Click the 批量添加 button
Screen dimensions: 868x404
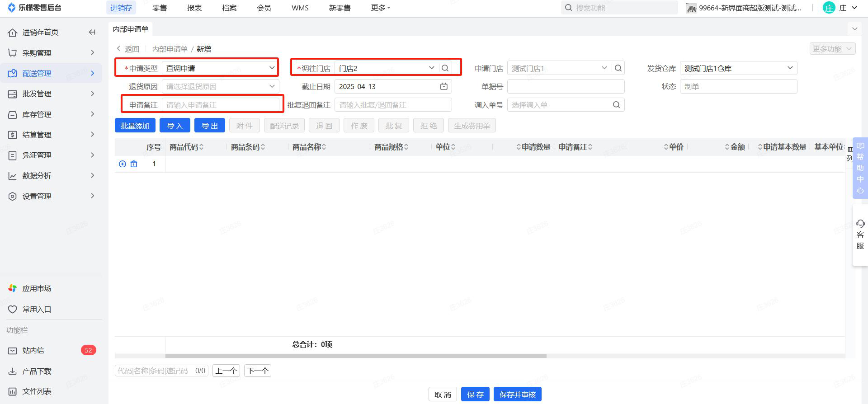[135, 126]
